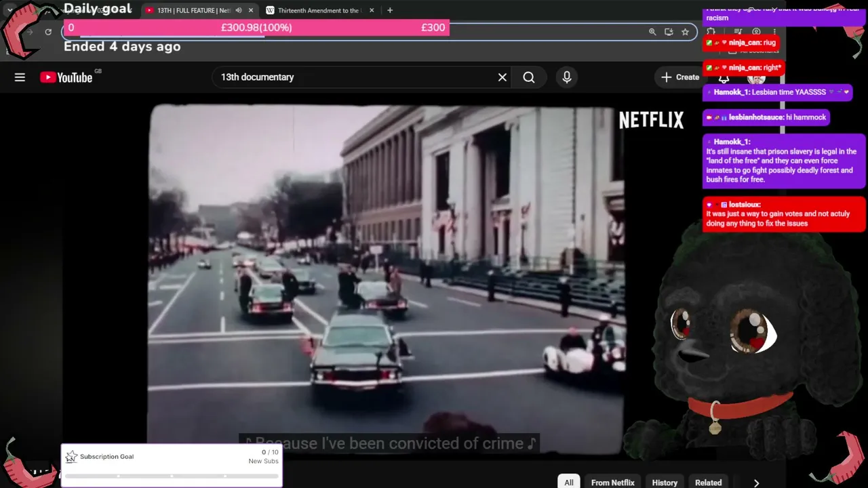
Task: Open the zoom control in address bar
Action: (x=652, y=32)
